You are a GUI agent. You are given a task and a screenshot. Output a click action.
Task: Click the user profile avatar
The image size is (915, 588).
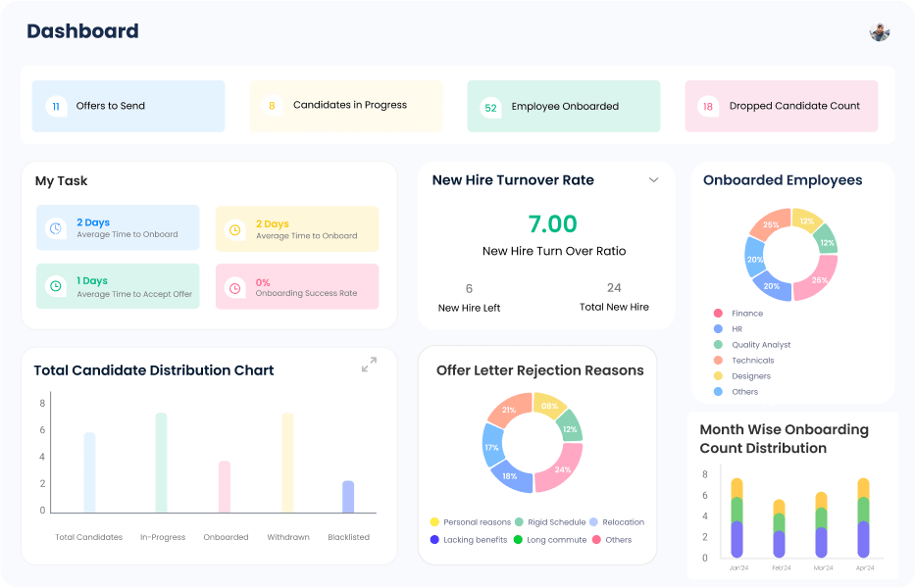tap(879, 31)
